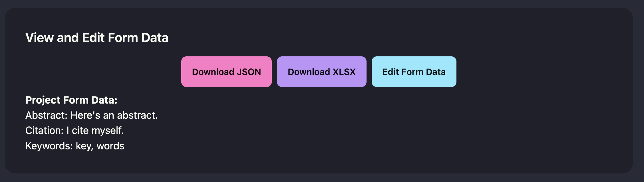
Task: Click the keyword "words" in the keywords line
Action: [x=110, y=146]
